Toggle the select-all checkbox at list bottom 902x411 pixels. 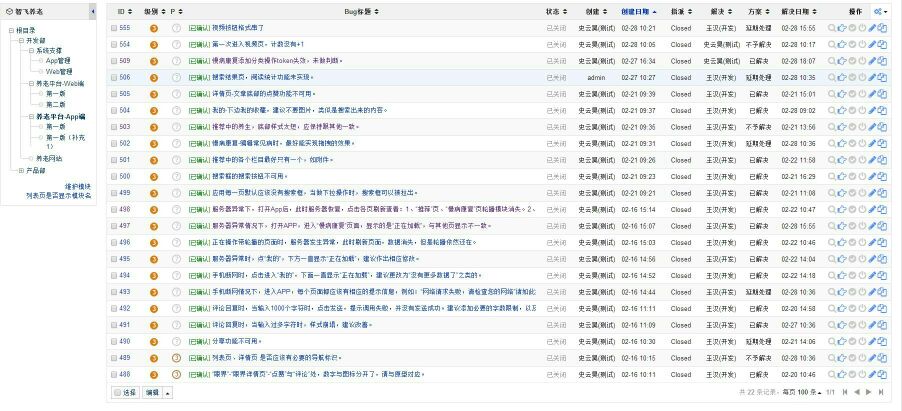116,393
